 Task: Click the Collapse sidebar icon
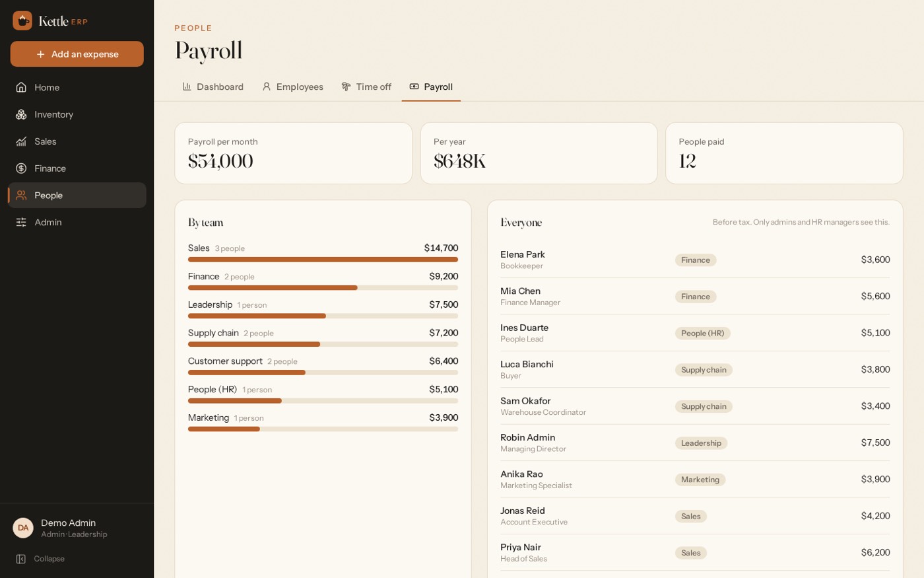[20, 559]
